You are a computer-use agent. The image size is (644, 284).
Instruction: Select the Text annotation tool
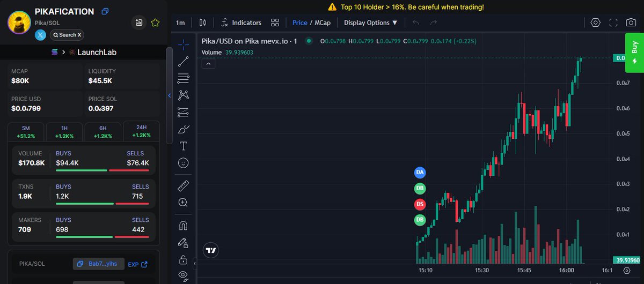tap(184, 146)
